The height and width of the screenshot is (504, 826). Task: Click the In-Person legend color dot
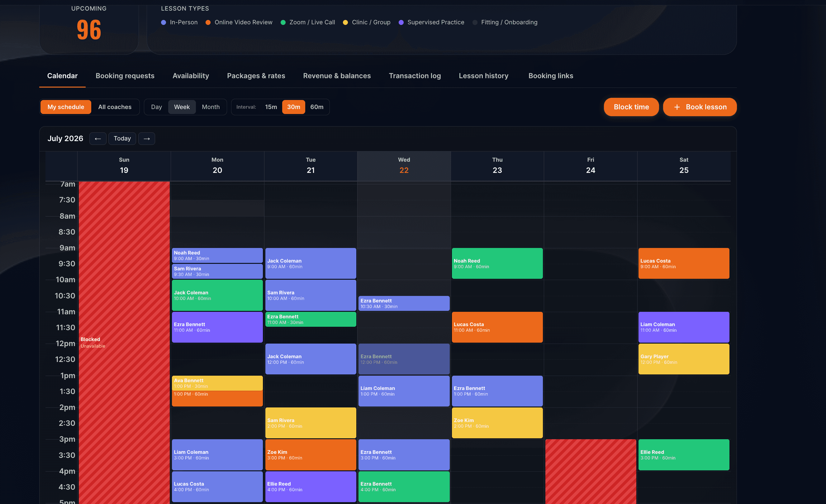tap(164, 22)
